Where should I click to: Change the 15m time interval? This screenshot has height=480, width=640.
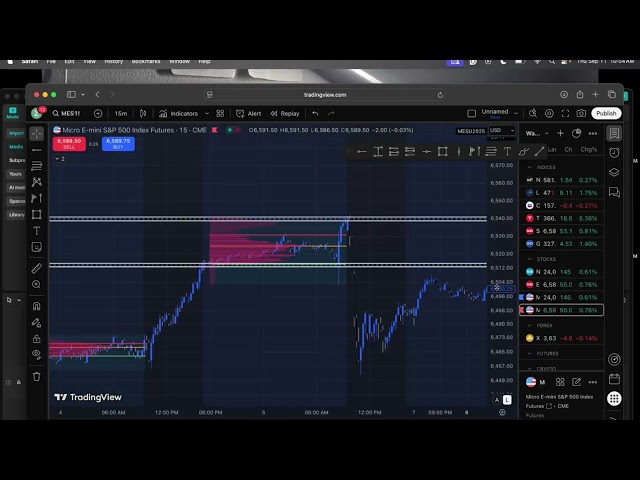(x=121, y=113)
